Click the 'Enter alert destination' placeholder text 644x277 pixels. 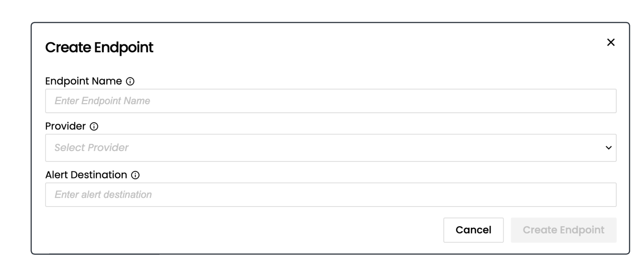[103, 195]
